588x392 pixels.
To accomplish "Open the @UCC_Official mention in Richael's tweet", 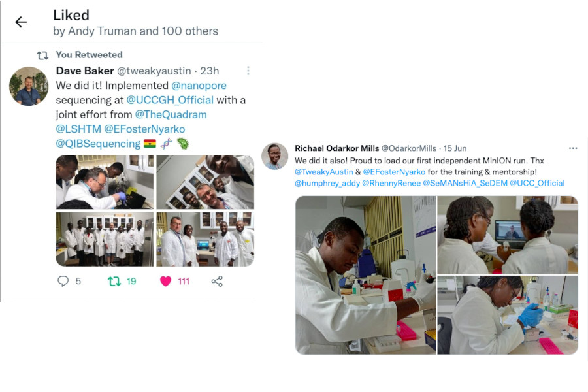I will pyautogui.click(x=537, y=183).
